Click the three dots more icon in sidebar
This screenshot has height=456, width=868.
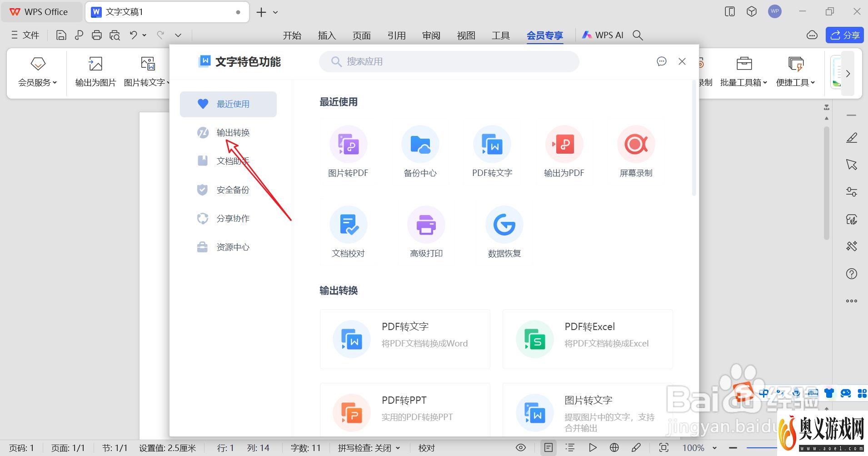(852, 301)
